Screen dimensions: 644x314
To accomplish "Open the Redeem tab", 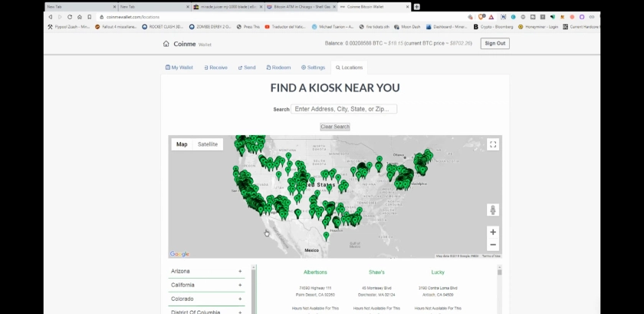I will pyautogui.click(x=278, y=68).
